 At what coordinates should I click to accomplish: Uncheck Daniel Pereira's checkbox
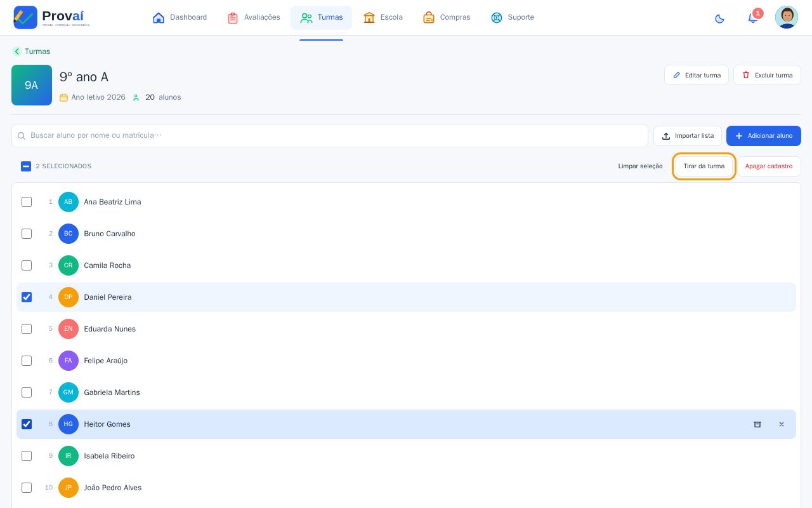point(27,297)
